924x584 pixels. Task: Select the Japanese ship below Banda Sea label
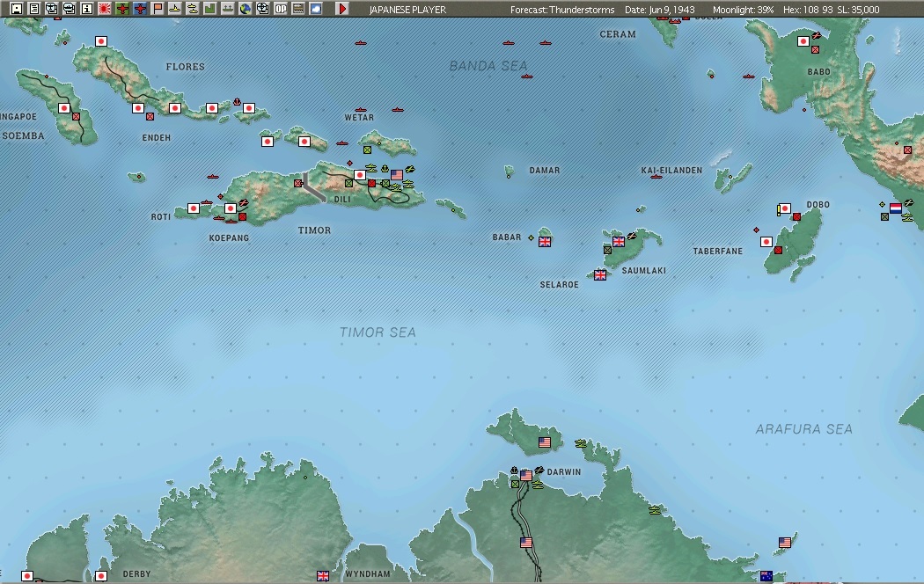click(x=527, y=77)
